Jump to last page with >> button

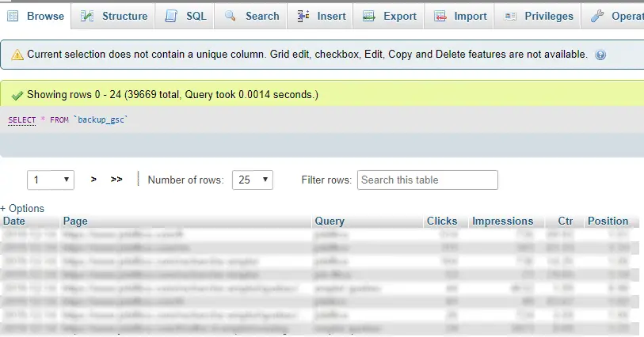pos(116,179)
